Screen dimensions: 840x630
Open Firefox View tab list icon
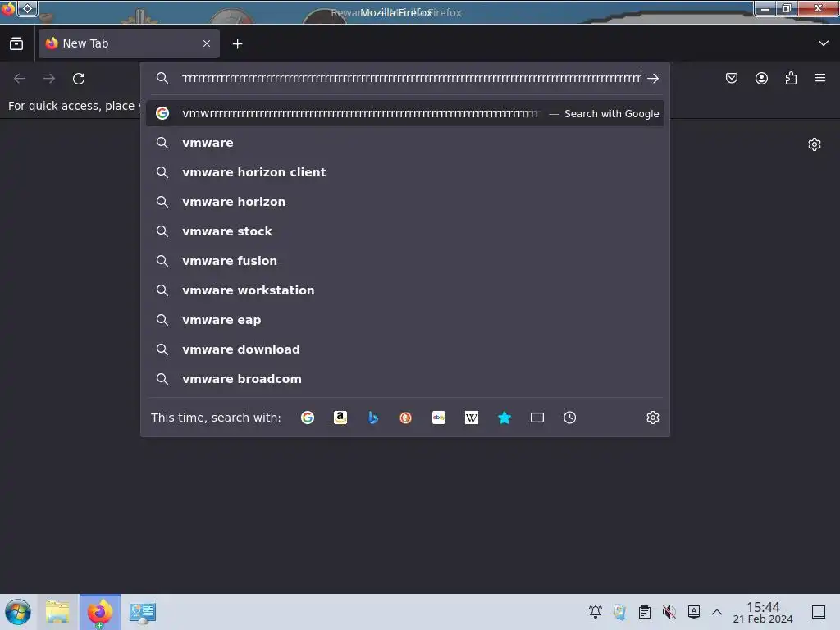click(x=16, y=44)
